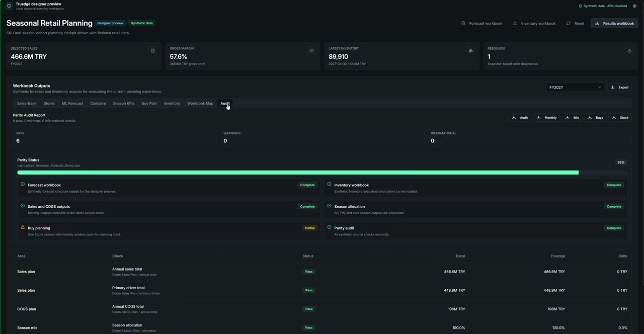
Task: Click Complete badge on Forecast workbook
Action: (307, 185)
